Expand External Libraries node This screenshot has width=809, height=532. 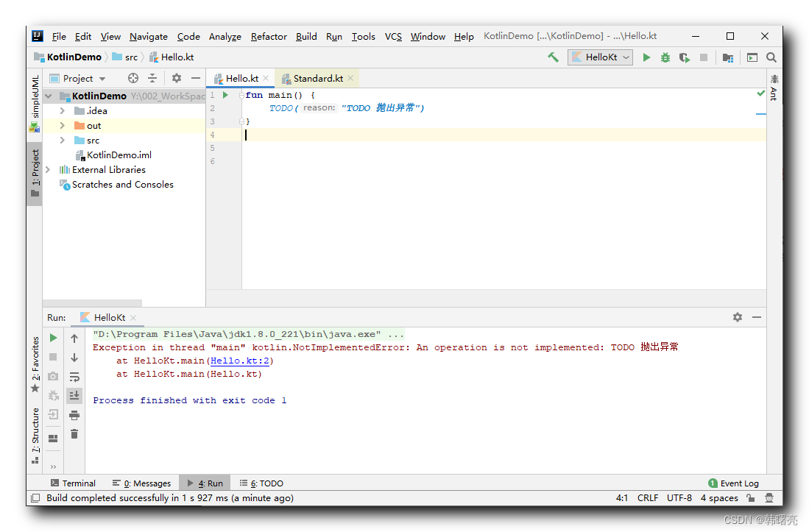point(48,169)
